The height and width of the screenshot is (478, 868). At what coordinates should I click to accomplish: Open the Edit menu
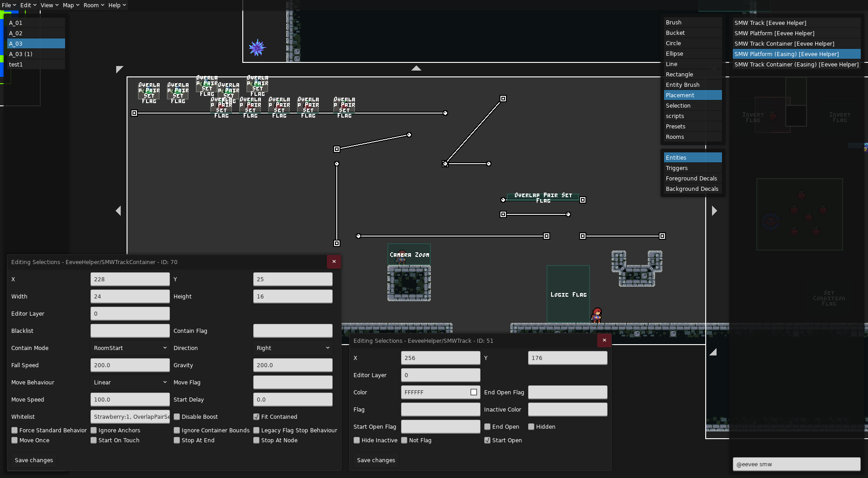(28, 5)
